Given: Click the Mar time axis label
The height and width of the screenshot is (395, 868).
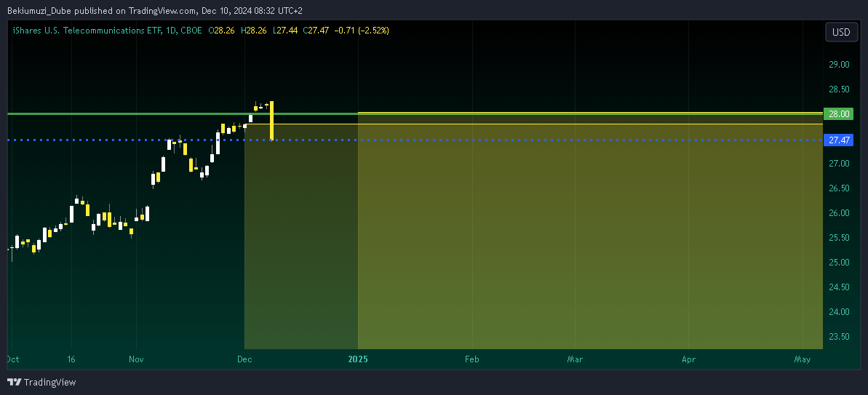Looking at the screenshot, I should tap(576, 359).
